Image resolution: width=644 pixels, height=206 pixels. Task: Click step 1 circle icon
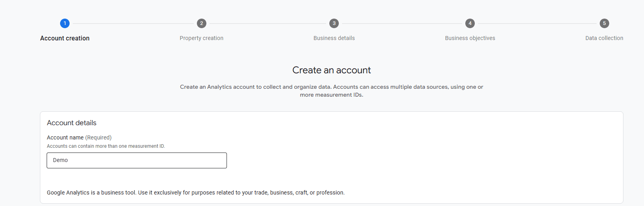coord(65,23)
